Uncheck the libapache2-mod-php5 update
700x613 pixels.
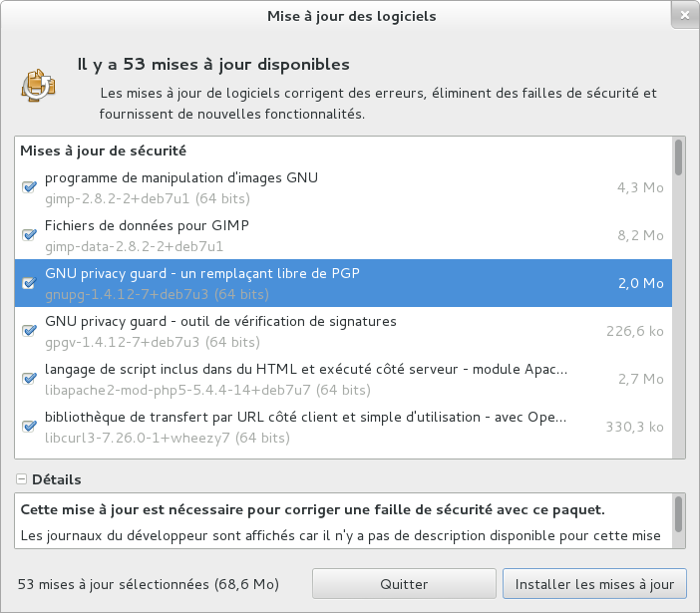pos(29,379)
